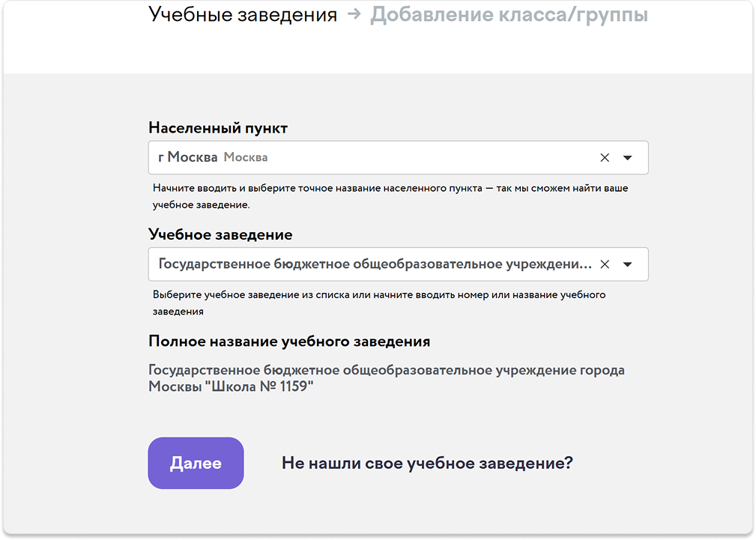756x540 pixels.
Task: Focus the Государственное бюджетное общеобразовательное field
Action: click(399, 264)
